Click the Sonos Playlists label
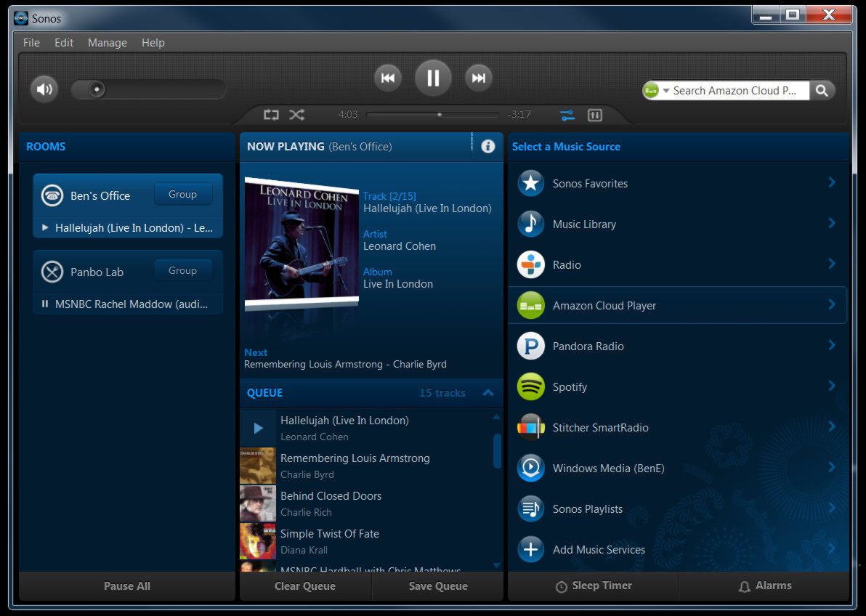Image resolution: width=866 pixels, height=616 pixels. pyautogui.click(x=588, y=508)
